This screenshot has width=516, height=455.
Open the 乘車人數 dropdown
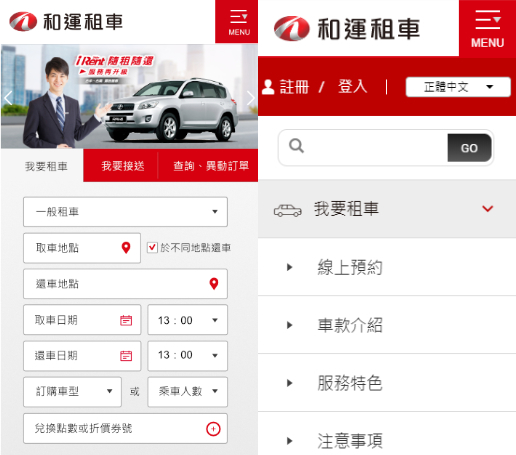point(188,392)
